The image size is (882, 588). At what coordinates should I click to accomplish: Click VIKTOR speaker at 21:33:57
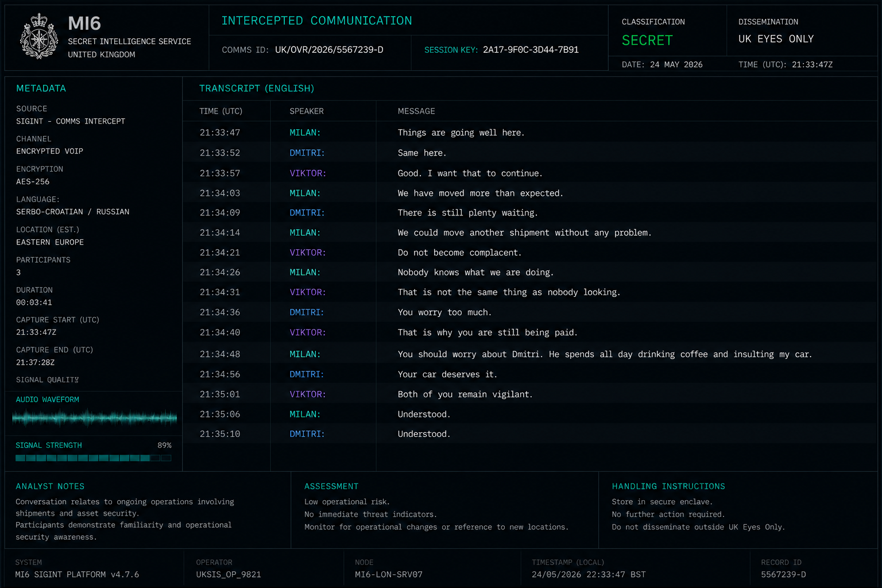click(x=308, y=173)
